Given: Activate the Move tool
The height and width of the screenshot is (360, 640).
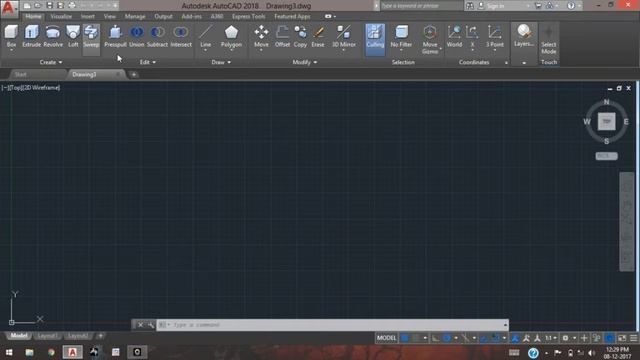Looking at the screenshot, I should click(x=261, y=36).
